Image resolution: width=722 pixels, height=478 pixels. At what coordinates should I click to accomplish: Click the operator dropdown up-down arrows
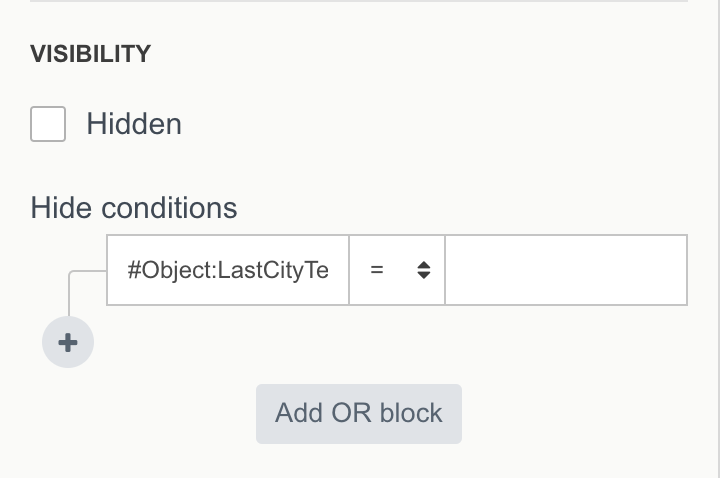point(423,270)
